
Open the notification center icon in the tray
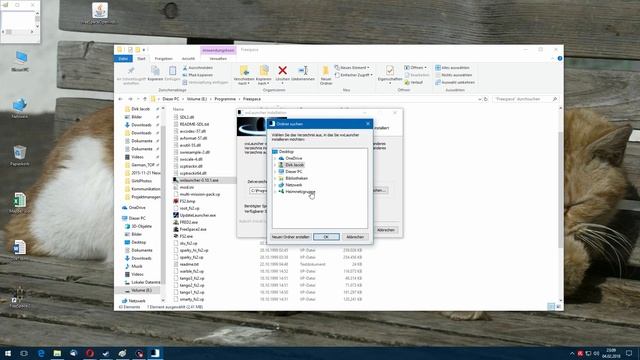coord(629,353)
